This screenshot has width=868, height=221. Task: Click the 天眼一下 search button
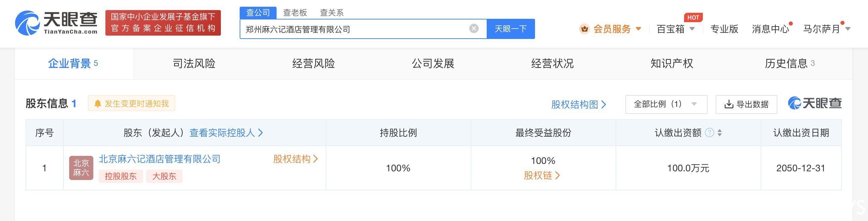point(511,29)
